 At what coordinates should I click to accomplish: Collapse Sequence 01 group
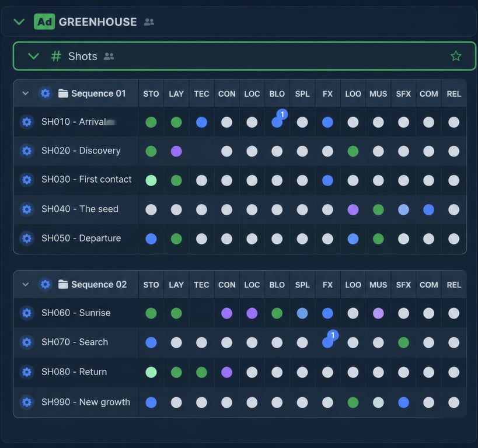click(26, 93)
